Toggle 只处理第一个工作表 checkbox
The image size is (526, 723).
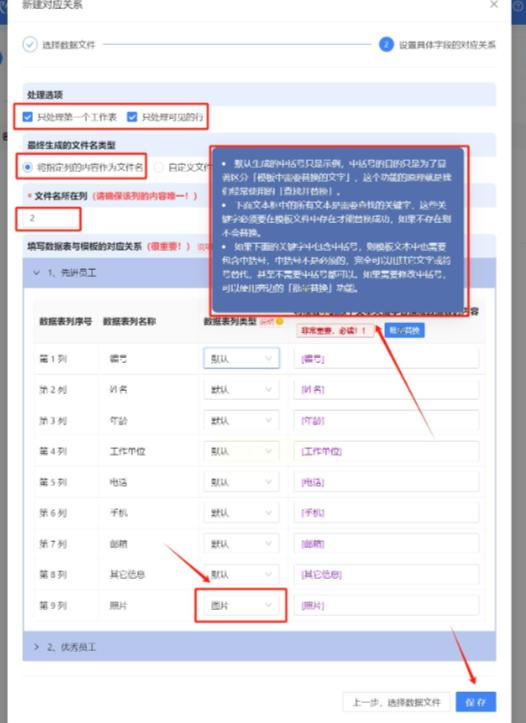click(28, 117)
